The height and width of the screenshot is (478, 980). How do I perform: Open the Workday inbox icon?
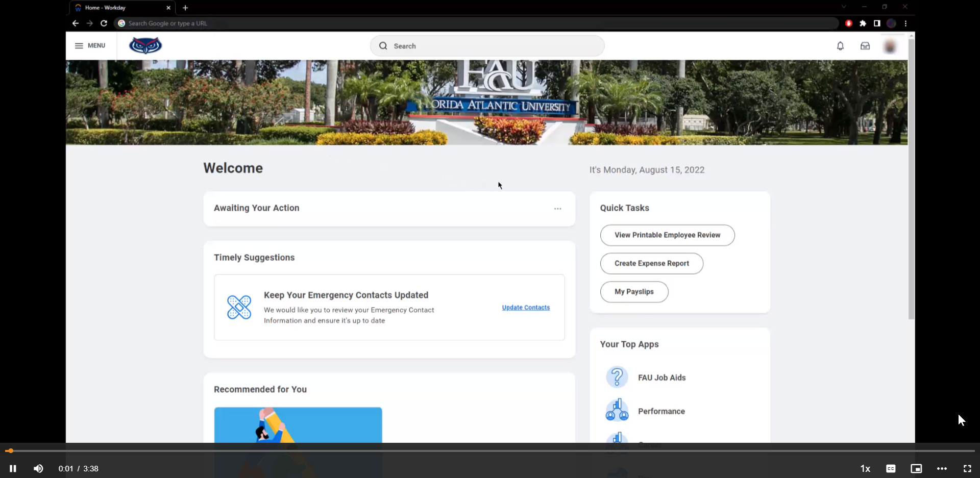tap(865, 46)
